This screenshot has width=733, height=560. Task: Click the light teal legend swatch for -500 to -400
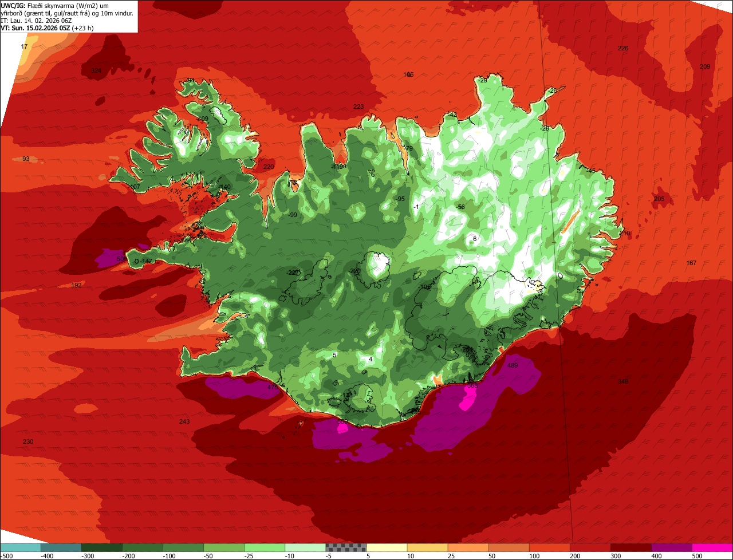point(21,547)
